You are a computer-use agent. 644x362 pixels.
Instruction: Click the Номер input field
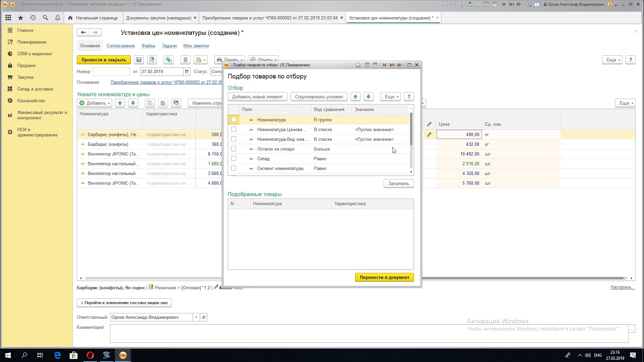click(x=111, y=72)
